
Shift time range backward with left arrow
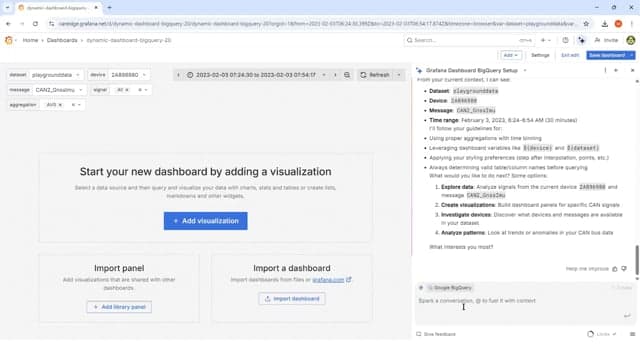(x=178, y=75)
